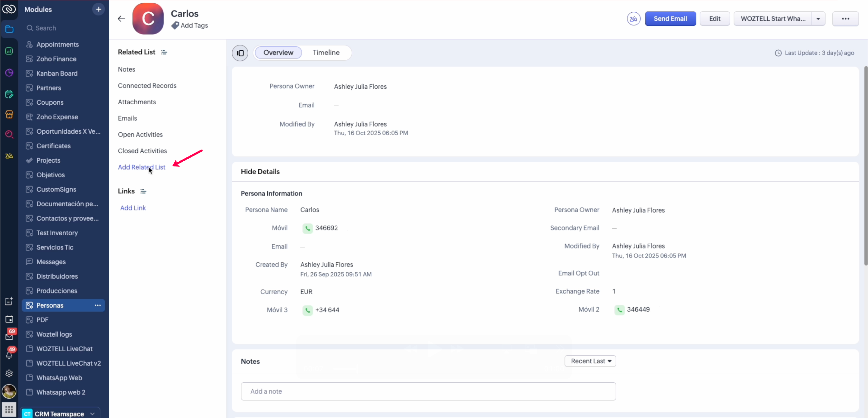
Task: Call the Móvil number 346692 phone icon
Action: [x=307, y=228]
